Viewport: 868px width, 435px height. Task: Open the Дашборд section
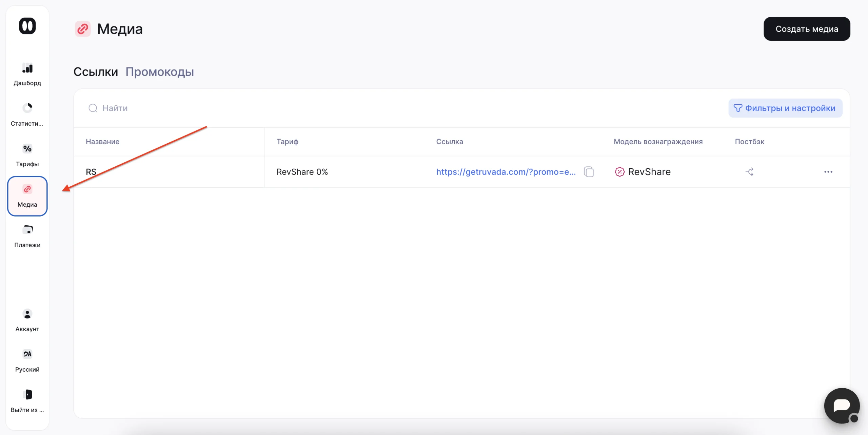point(27,75)
